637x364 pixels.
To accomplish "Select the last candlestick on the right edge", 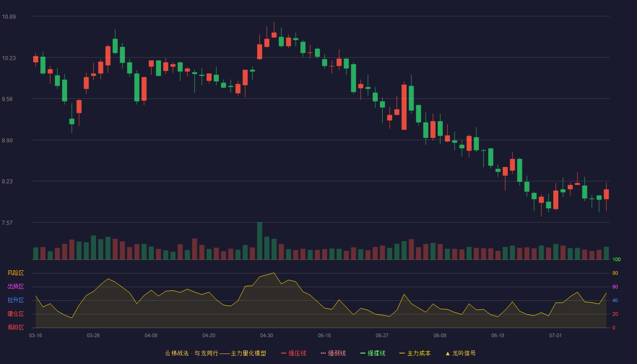I will click(x=606, y=194).
